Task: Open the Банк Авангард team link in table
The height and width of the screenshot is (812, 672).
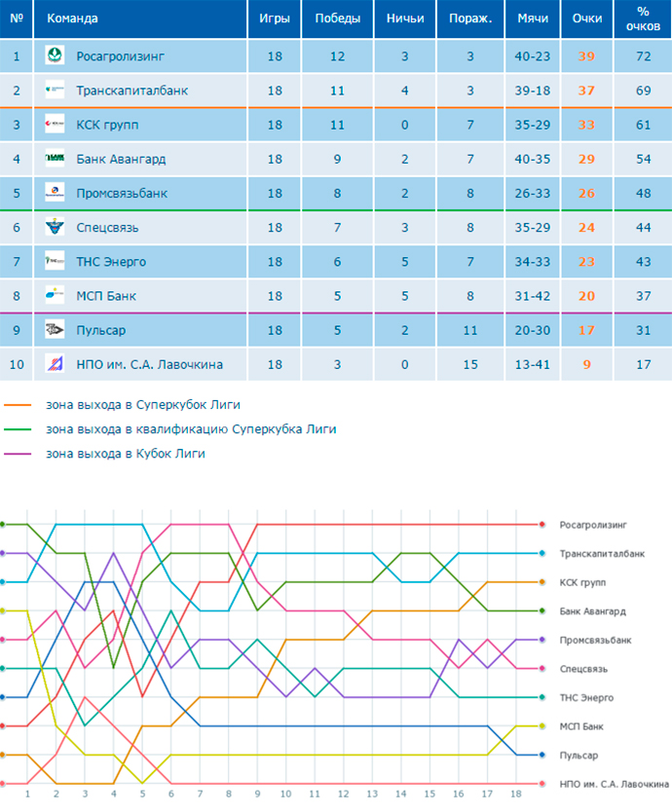Action: [121, 159]
